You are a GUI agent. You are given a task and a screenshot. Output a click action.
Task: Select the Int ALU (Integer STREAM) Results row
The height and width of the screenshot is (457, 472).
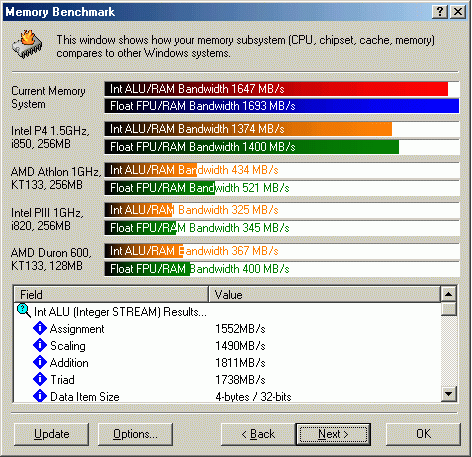coord(227,312)
